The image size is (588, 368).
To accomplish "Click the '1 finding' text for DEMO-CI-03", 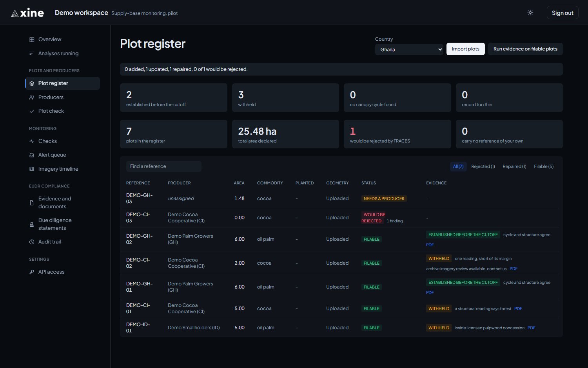I will coord(395,221).
